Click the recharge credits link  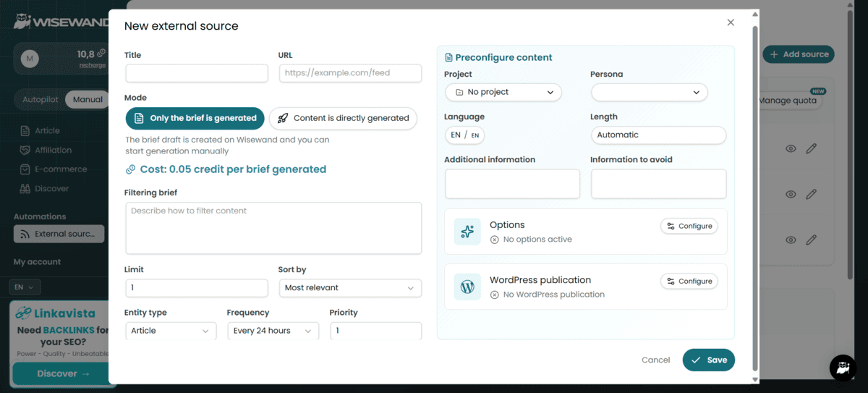93,65
